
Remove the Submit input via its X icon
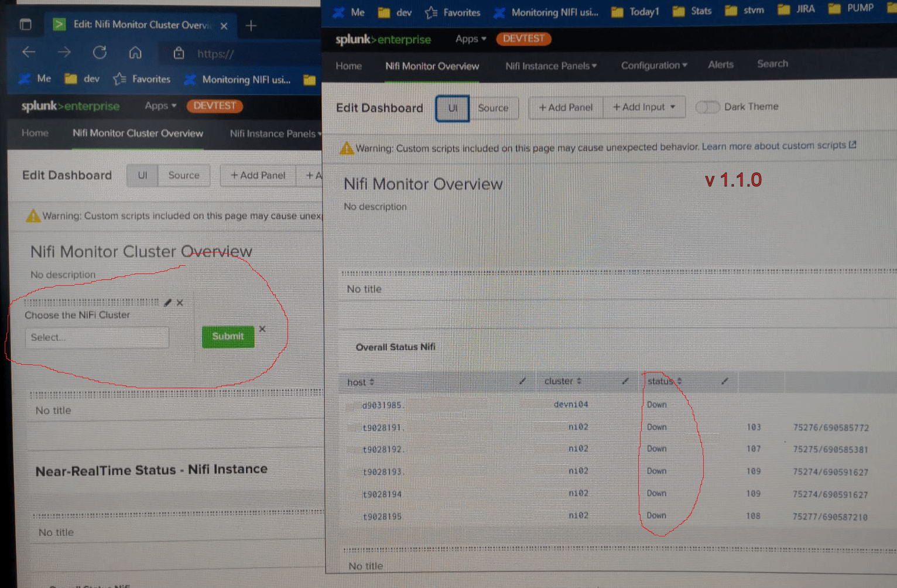tap(262, 329)
